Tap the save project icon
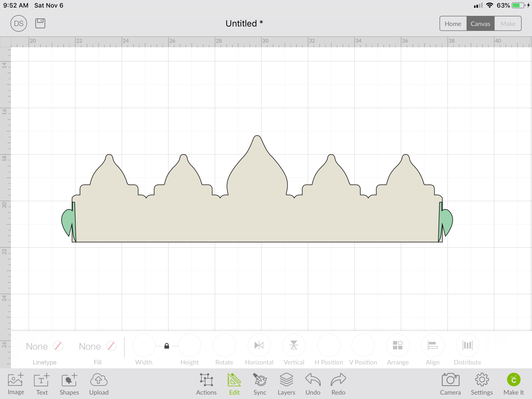Image resolution: width=532 pixels, height=399 pixels. 40,23
